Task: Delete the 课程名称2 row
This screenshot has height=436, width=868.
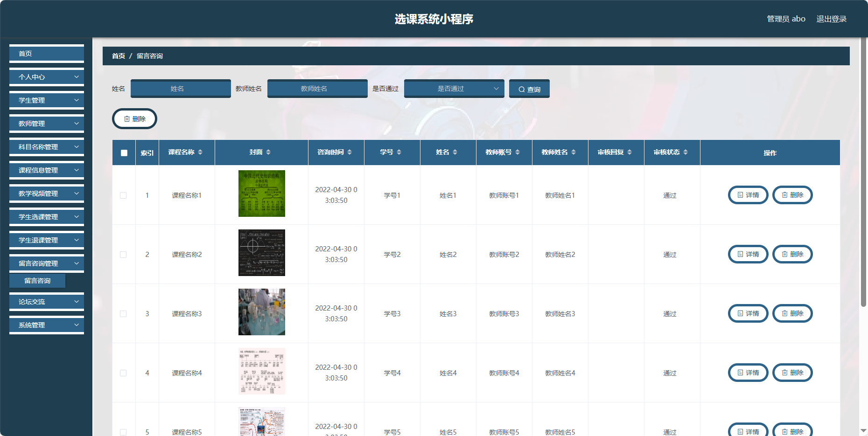Action: [x=792, y=254]
